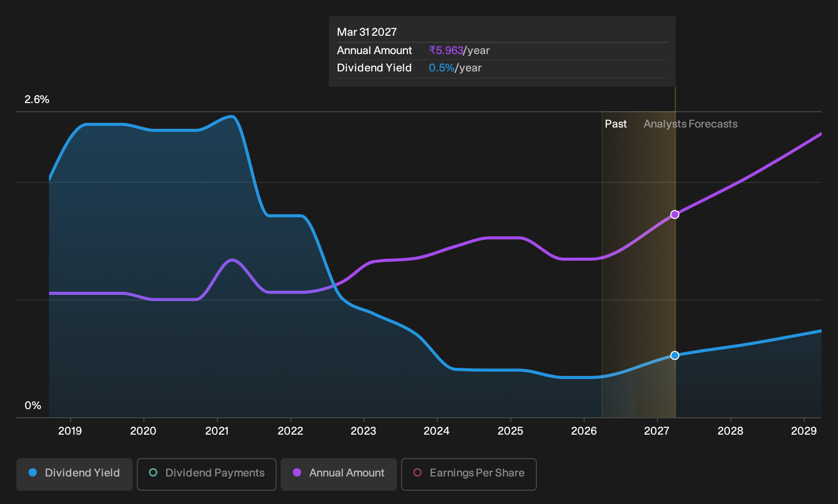Screen dimensions: 838x504
Task: Select the 2029 axis label
Action: click(804, 431)
